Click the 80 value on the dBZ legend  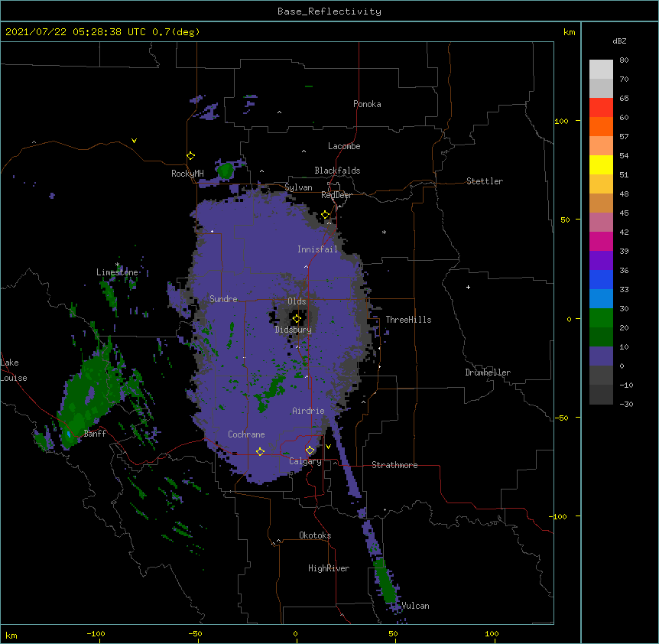pos(624,60)
